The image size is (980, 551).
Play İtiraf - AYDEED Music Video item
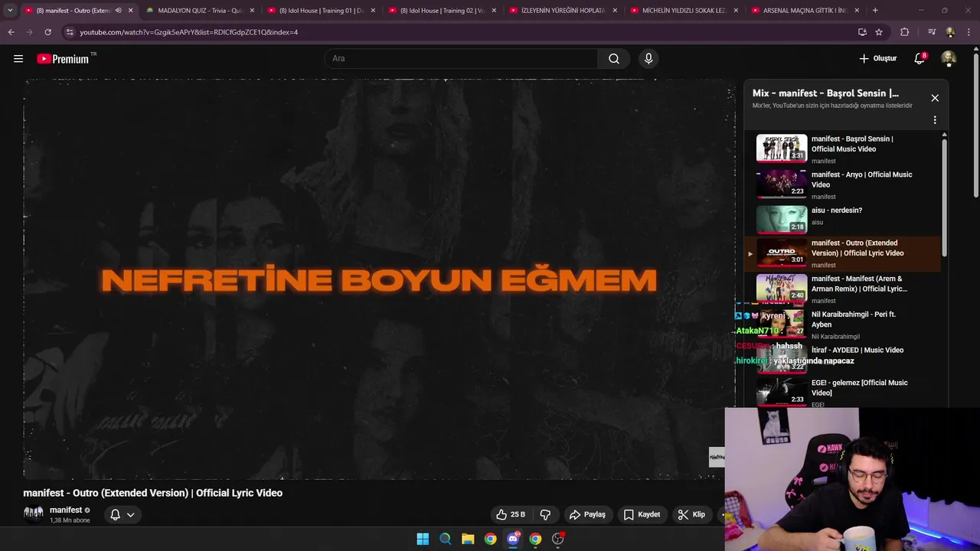(x=842, y=358)
